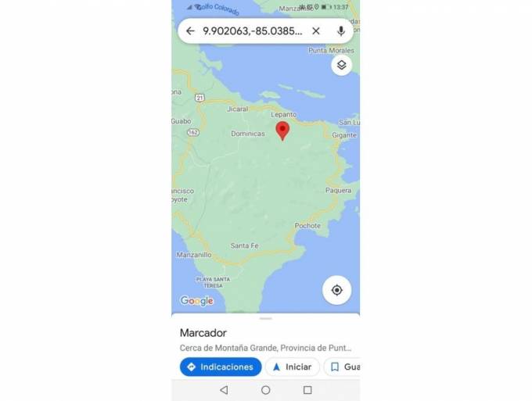Tap the Google logo on map
The height and width of the screenshot is (401, 532).
pos(197,301)
